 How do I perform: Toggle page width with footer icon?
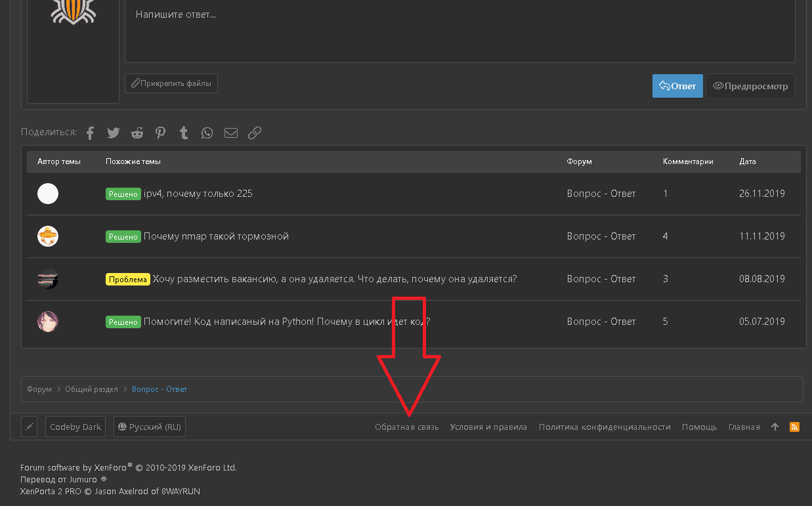(x=29, y=427)
